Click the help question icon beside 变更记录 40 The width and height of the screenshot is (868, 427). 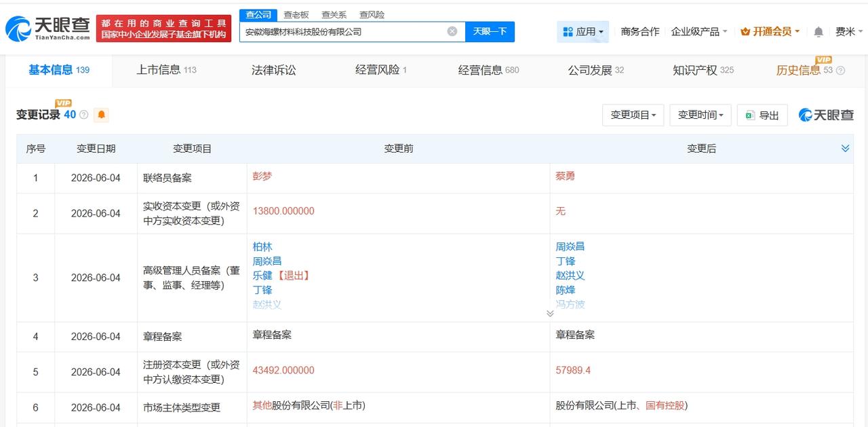pos(84,115)
